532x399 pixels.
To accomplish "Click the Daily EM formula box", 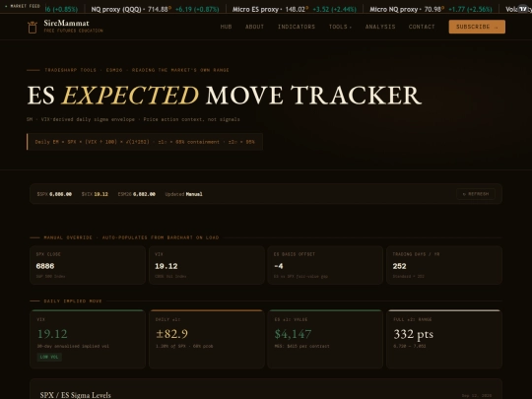I will 145,142.
